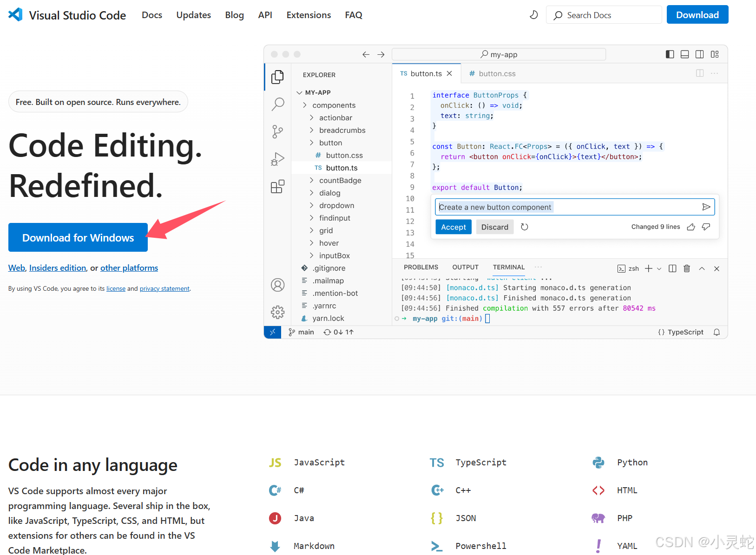Click the blue Download button in header

pos(697,14)
